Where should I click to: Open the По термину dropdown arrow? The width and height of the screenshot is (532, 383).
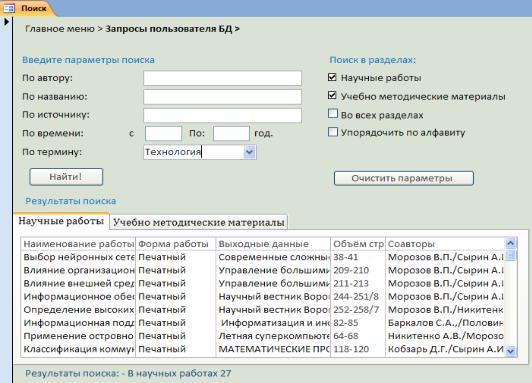point(249,152)
